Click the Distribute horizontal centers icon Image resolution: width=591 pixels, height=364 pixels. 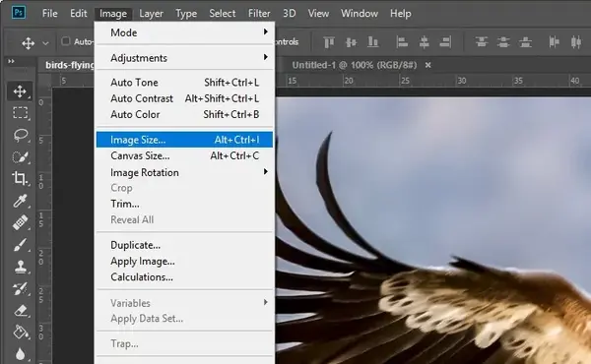[x=575, y=42]
